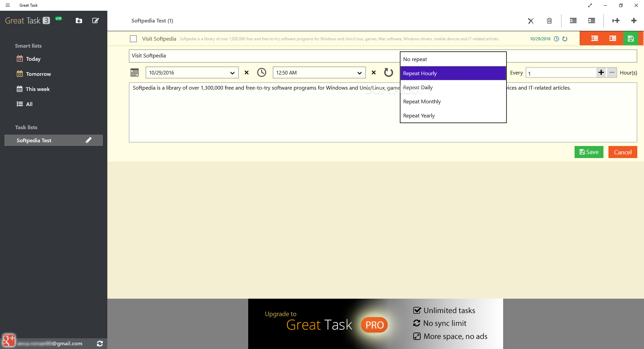Toggle fullscreen with diagonal arrows icon

coord(590,5)
